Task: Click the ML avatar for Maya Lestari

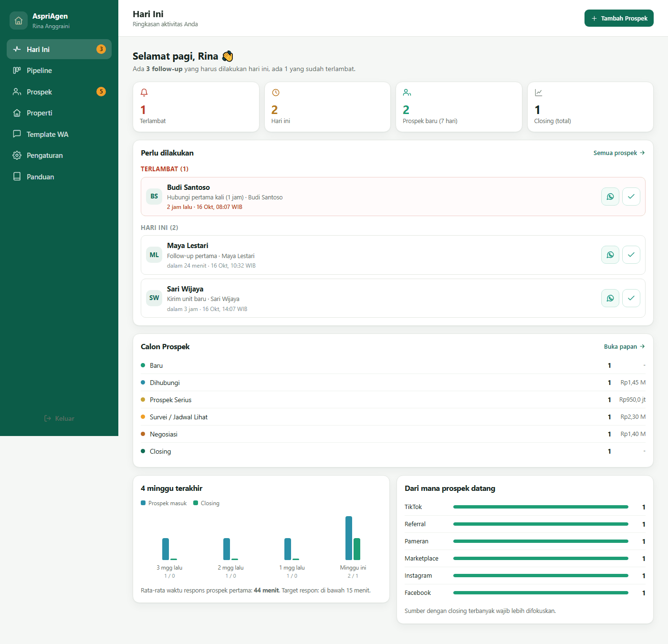Action: pos(154,255)
